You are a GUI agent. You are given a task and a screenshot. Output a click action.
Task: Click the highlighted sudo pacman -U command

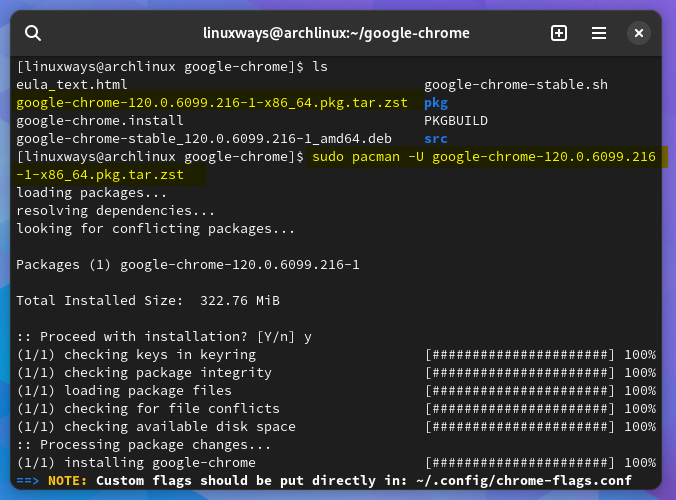pyautogui.click(x=484, y=156)
